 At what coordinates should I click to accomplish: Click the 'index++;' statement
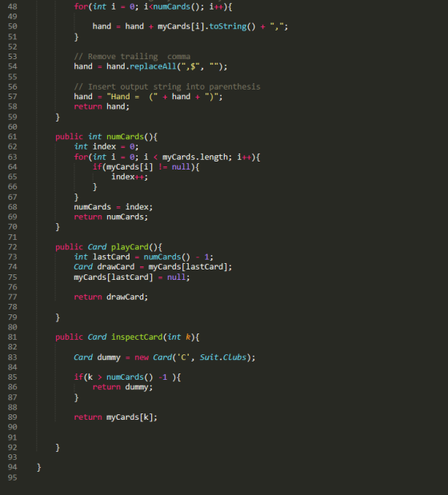pyautogui.click(x=130, y=177)
